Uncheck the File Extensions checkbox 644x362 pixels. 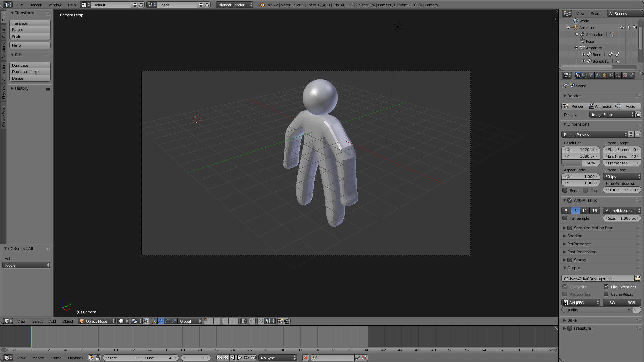point(606,287)
